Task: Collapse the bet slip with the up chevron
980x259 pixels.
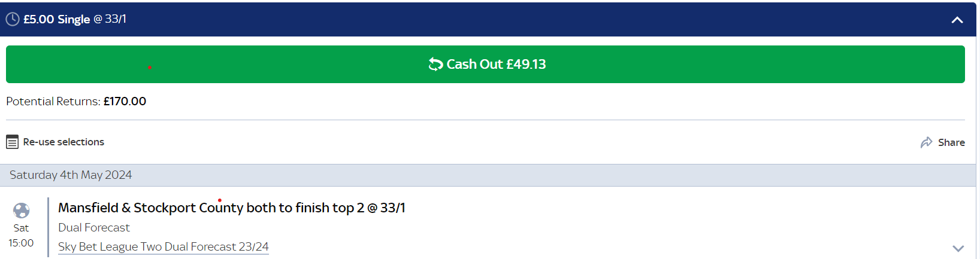Action: point(957,20)
